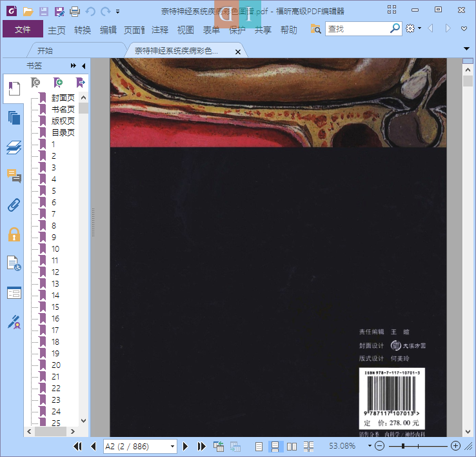The width and height of the screenshot is (476, 457).
Task: Open the digital signatures panel icon
Action: [x=14, y=322]
